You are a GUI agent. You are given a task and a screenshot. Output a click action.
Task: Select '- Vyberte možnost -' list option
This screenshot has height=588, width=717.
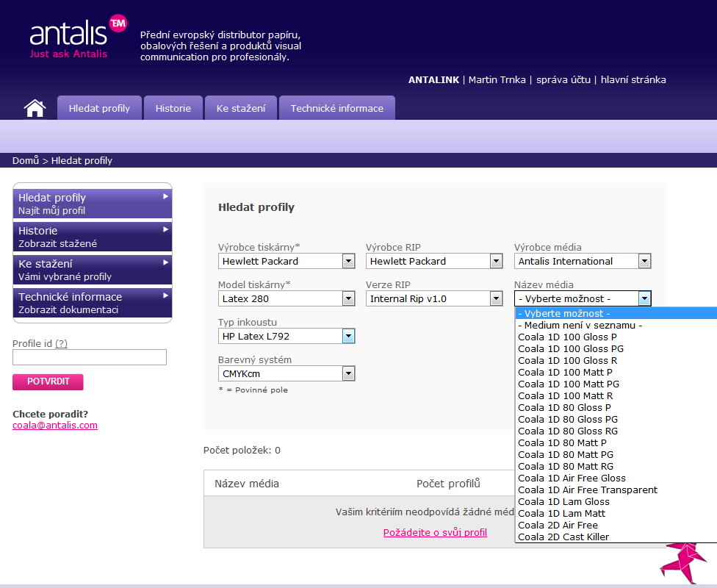616,313
